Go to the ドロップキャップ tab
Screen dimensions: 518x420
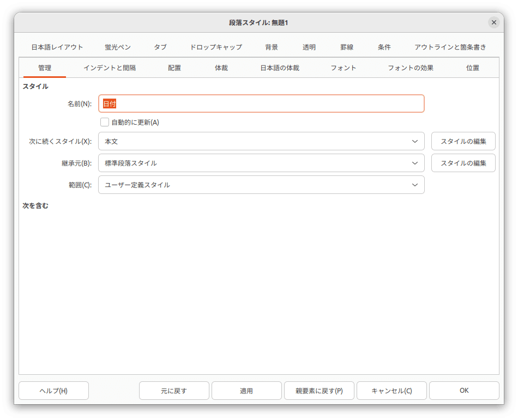(216, 47)
